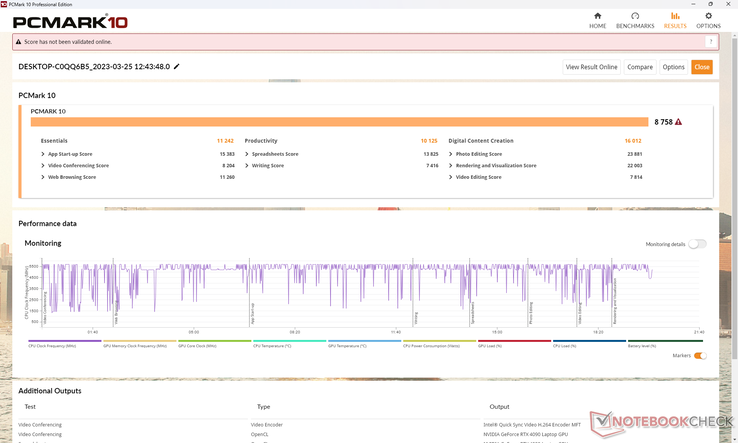Click View Result Online button

591,67
